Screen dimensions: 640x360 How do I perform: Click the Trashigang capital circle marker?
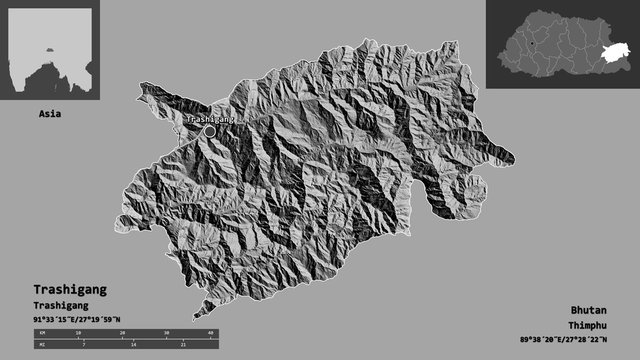[x=209, y=131]
